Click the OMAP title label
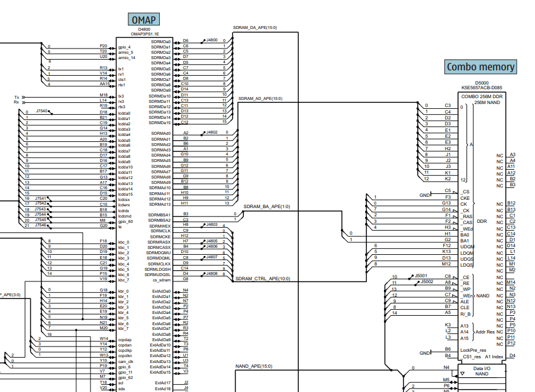This screenshot has width=535, height=392. 144,20
